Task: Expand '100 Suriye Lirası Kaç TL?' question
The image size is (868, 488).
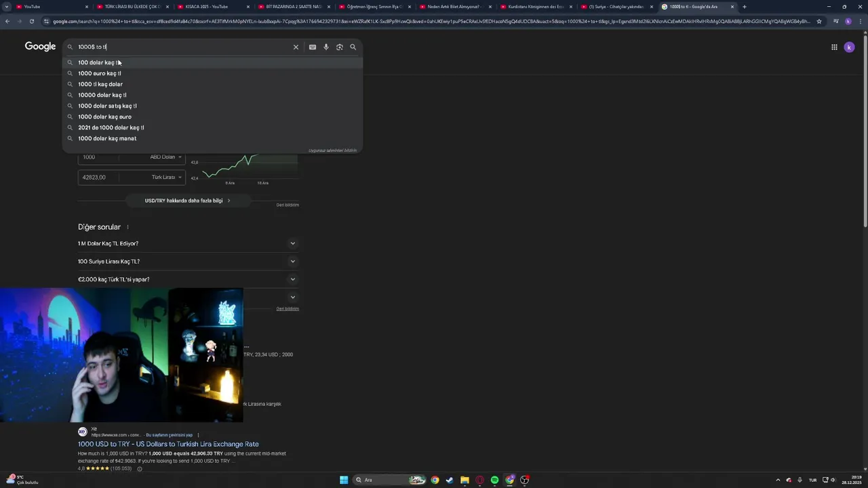Action: click(x=188, y=261)
